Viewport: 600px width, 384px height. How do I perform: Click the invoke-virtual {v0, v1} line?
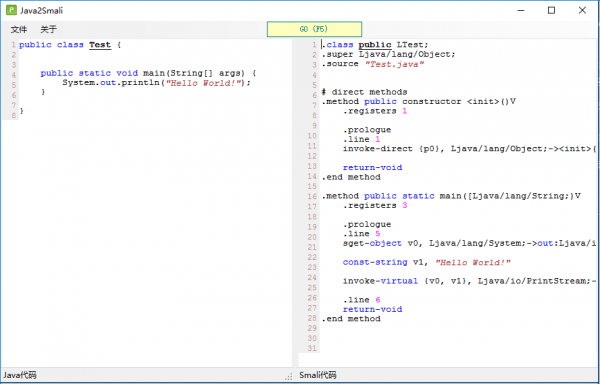click(470, 281)
